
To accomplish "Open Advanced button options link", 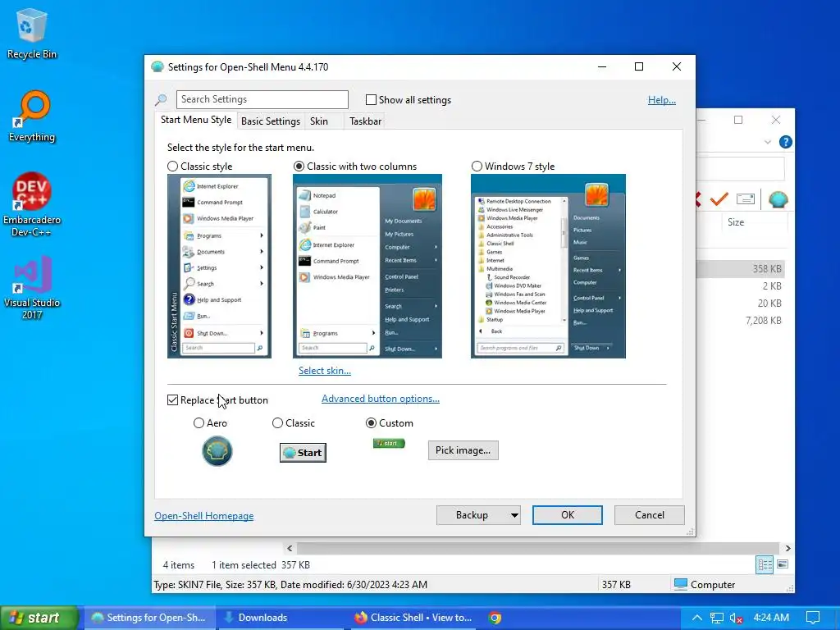I will (x=381, y=399).
